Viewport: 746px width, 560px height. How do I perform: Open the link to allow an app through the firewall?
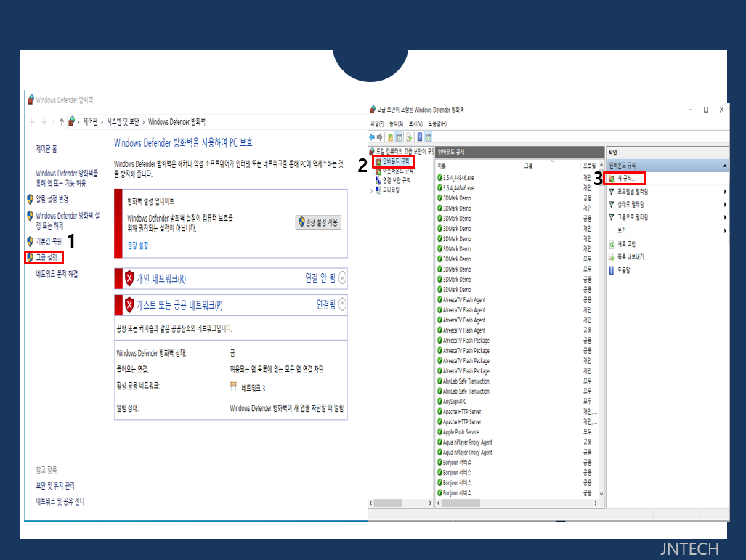67,179
